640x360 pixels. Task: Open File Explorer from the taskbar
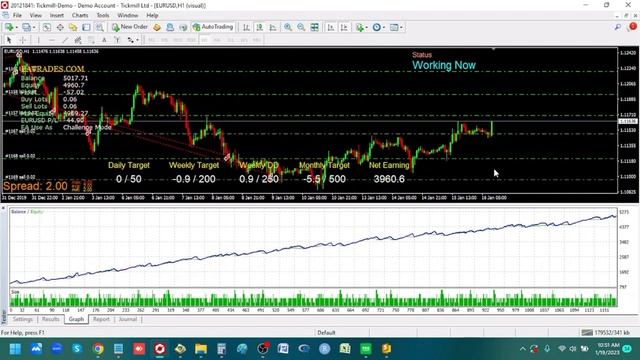pyautogui.click(x=201, y=349)
